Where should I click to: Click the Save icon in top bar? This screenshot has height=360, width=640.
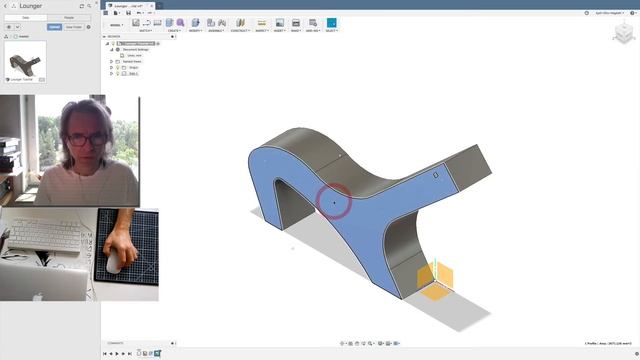tap(128, 13)
